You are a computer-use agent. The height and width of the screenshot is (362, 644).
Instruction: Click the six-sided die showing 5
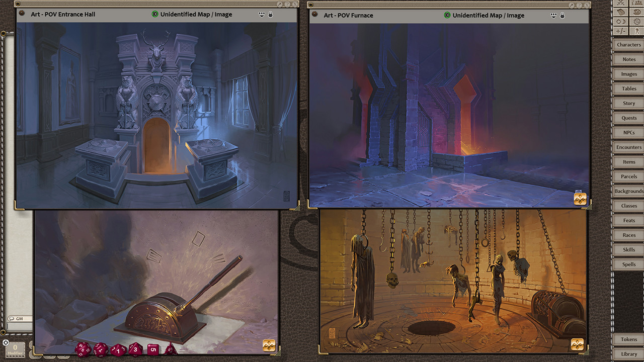coord(153,349)
